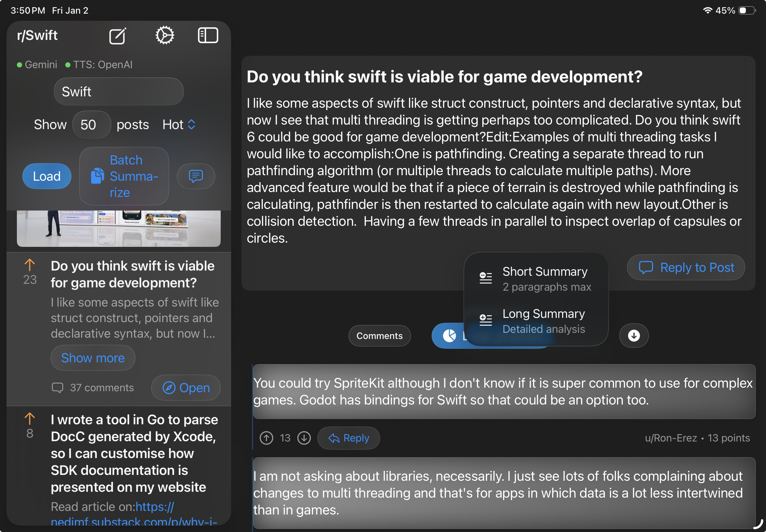The image size is (766, 532).
Task: Click the comments bubble icon button beside Batch Summarize
Action: [196, 176]
